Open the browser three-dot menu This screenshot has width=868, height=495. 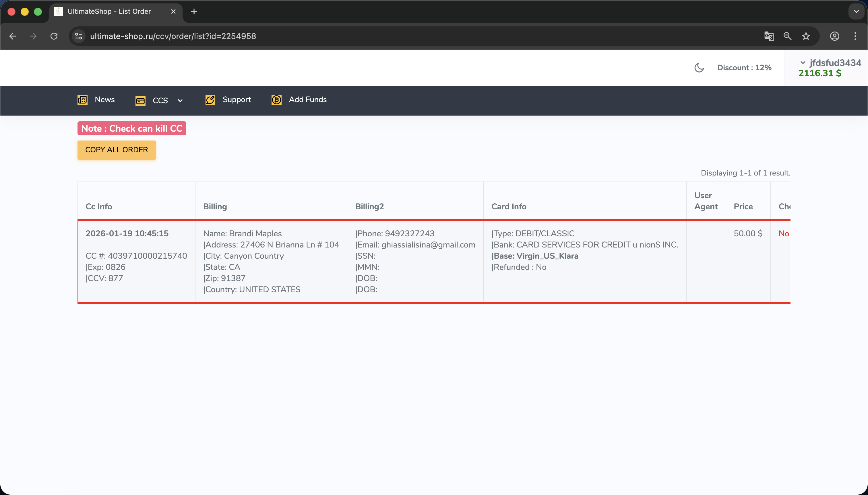855,36
